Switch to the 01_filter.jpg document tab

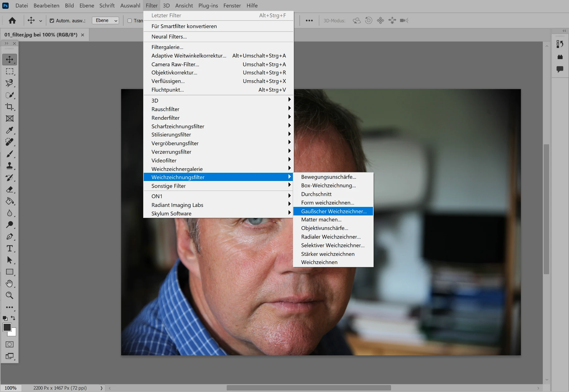(41, 35)
